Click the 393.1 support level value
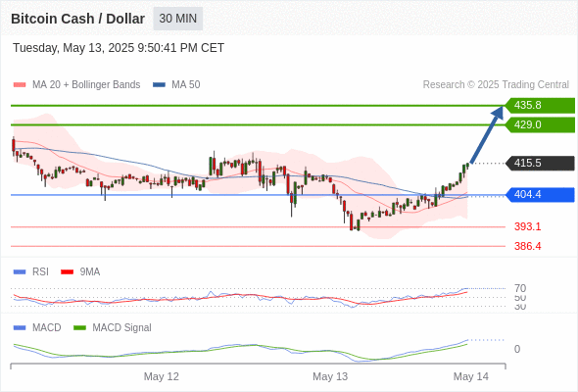 (x=527, y=226)
